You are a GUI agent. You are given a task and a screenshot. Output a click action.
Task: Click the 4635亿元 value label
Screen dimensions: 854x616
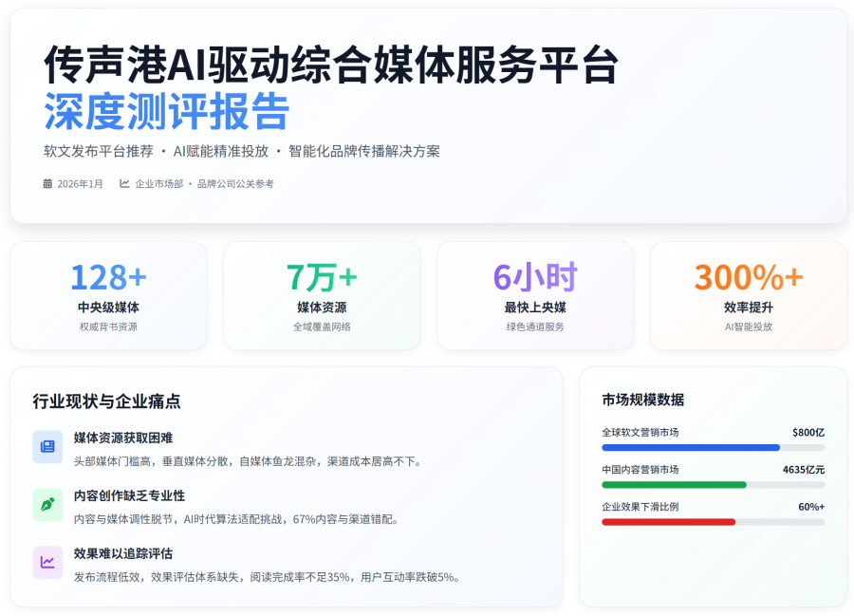tap(804, 470)
